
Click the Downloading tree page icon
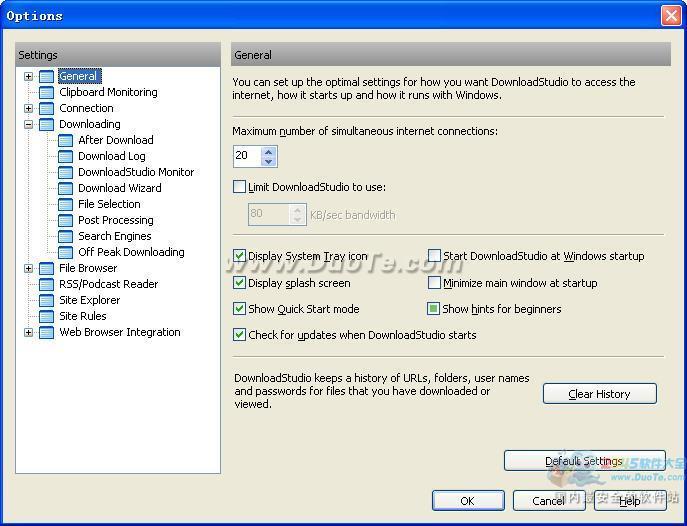[x=46, y=124]
